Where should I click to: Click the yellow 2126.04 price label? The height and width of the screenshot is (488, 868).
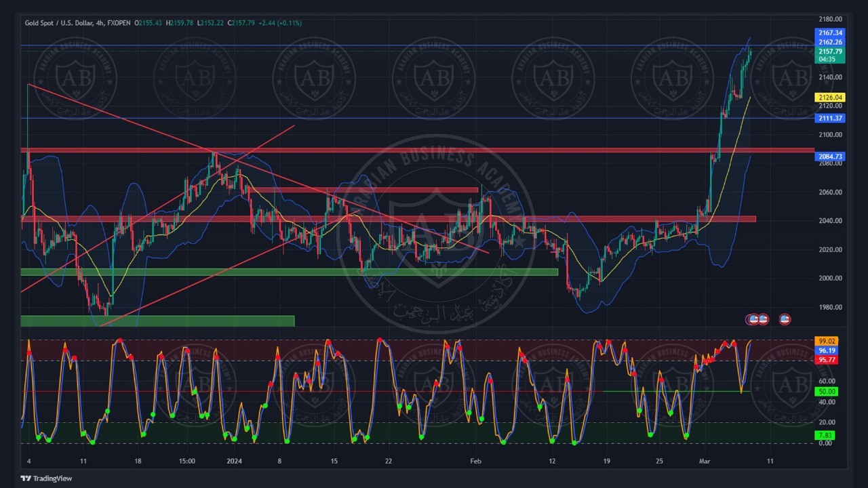[x=830, y=98]
